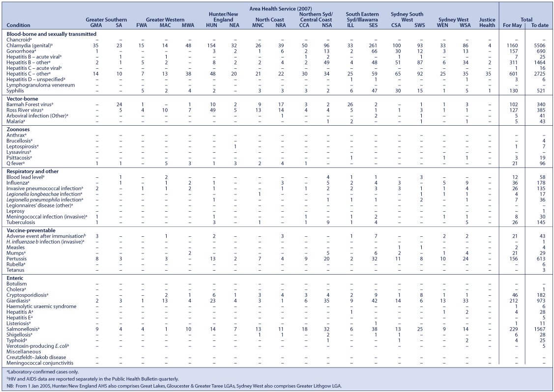Select the MNC column header
Screen dimensions: 554x392
point(259,26)
